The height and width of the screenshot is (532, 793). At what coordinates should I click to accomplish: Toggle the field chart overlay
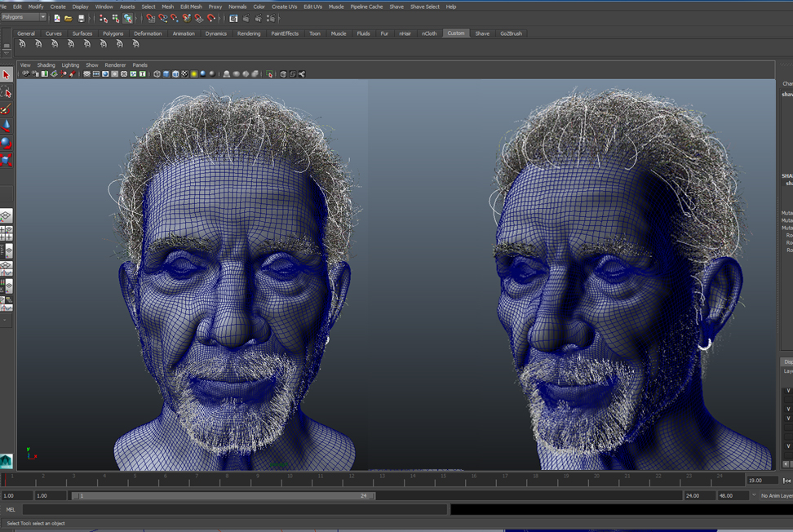(124, 73)
